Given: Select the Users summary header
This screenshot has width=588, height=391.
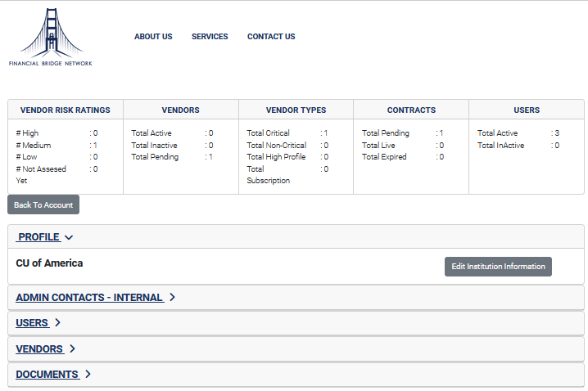Looking at the screenshot, I should pos(527,110).
